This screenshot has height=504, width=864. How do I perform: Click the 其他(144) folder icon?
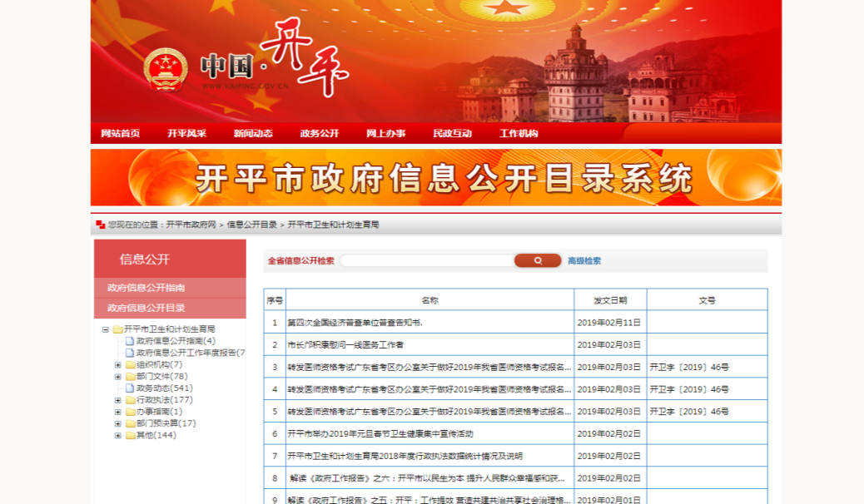click(130, 435)
